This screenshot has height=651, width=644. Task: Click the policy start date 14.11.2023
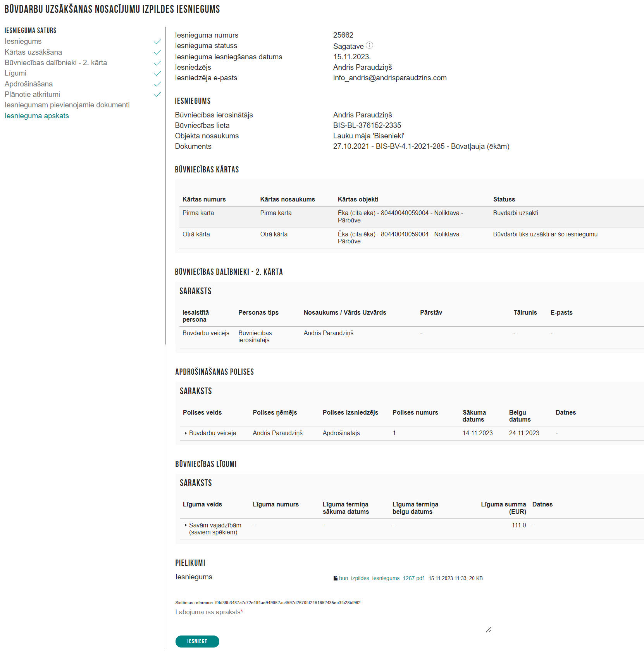point(477,433)
